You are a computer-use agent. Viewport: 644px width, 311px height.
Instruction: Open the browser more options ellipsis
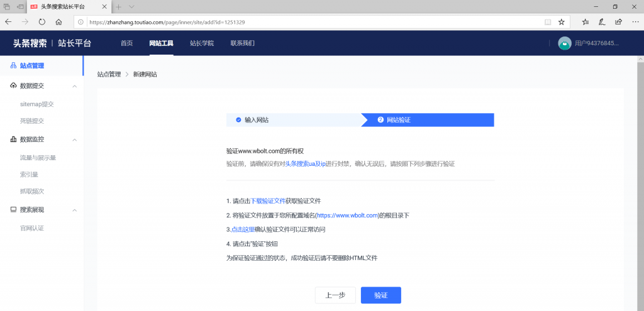coord(634,21)
